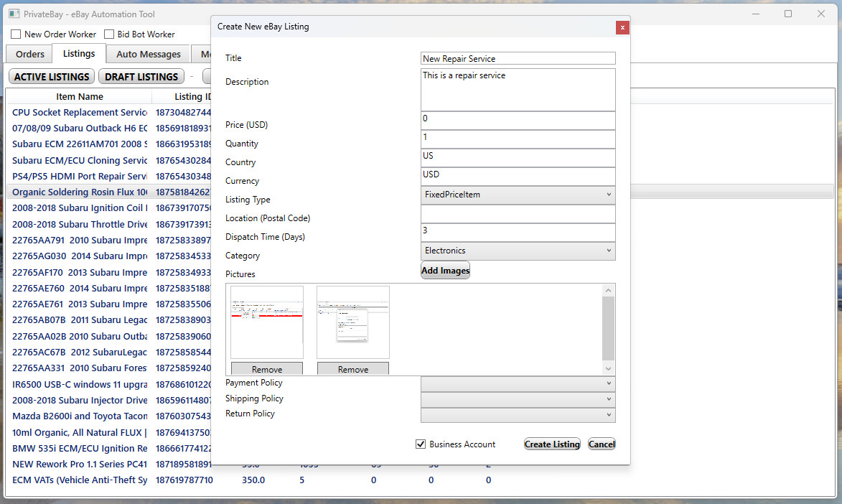Uncheck the Business Account checkbox
This screenshot has height=504, width=842.
(x=421, y=444)
